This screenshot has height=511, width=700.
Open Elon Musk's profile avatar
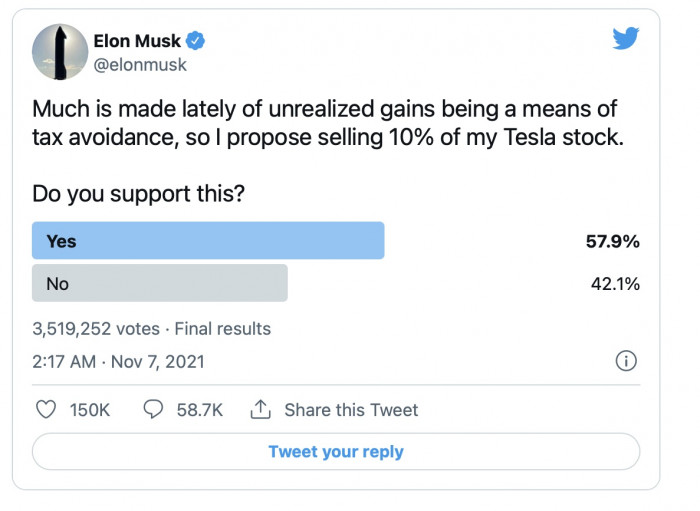59,51
